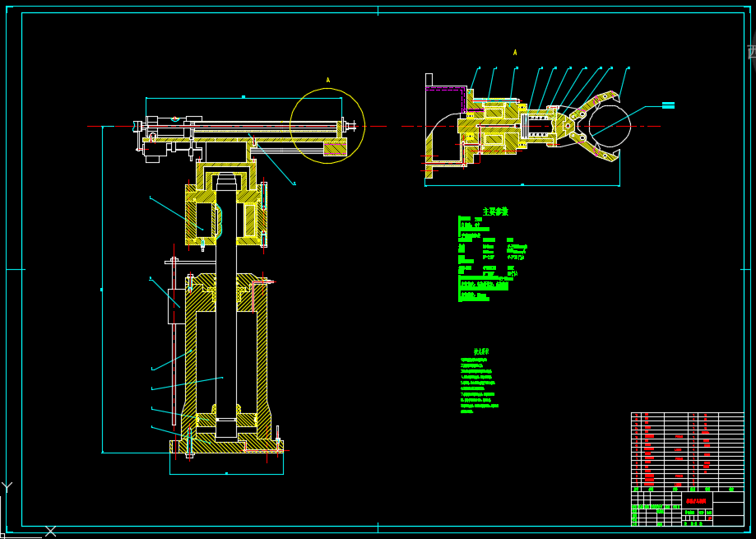Click the "A" label above the gripper detail view

(515, 53)
